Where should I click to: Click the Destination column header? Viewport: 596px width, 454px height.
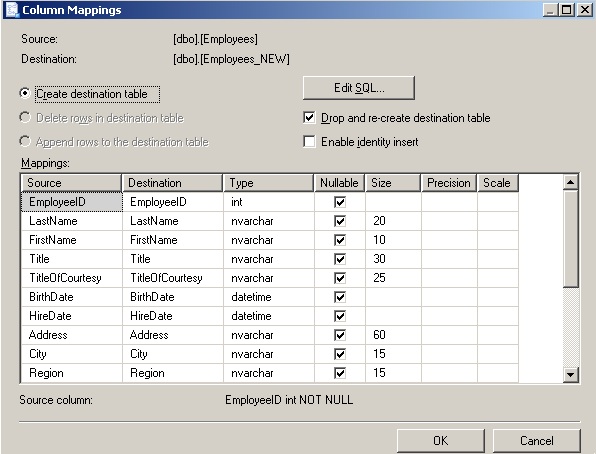[173, 183]
